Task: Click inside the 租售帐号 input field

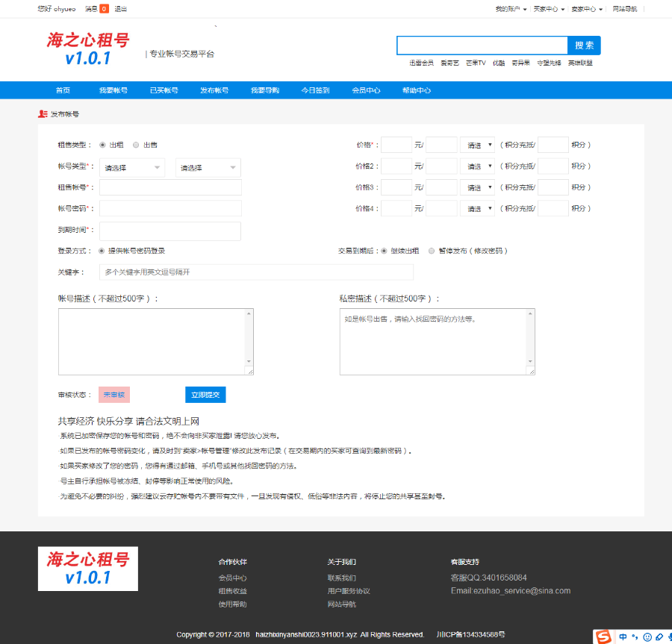Action: [x=170, y=187]
